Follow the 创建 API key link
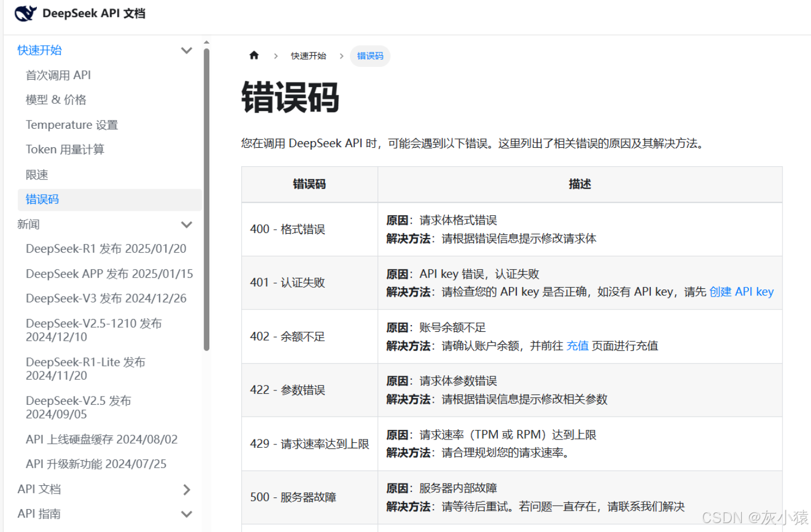Screen dimensions: 811x532 [x=741, y=292]
